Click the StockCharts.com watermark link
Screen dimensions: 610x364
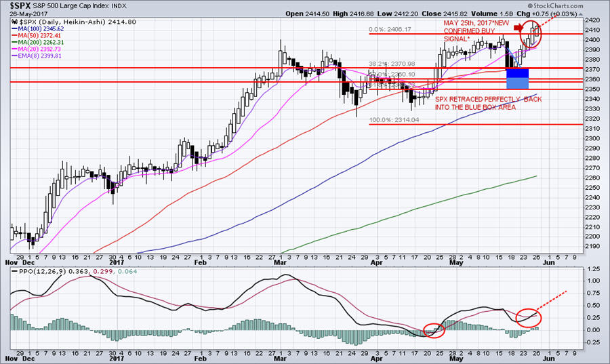pos(566,5)
